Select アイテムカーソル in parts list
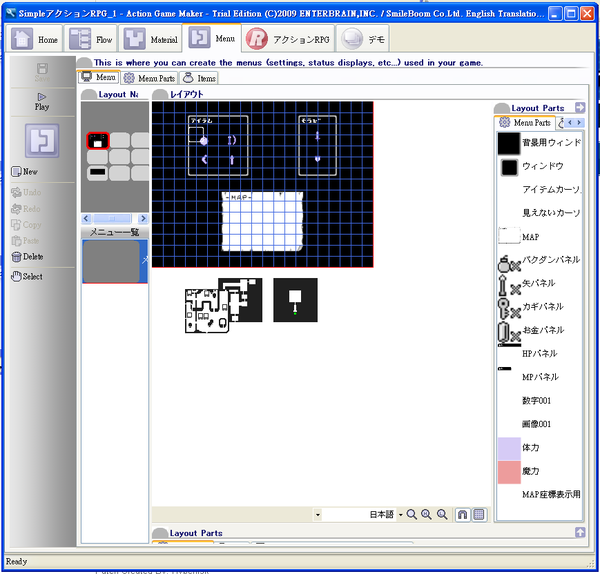The width and height of the screenshot is (600, 574). coord(540,190)
